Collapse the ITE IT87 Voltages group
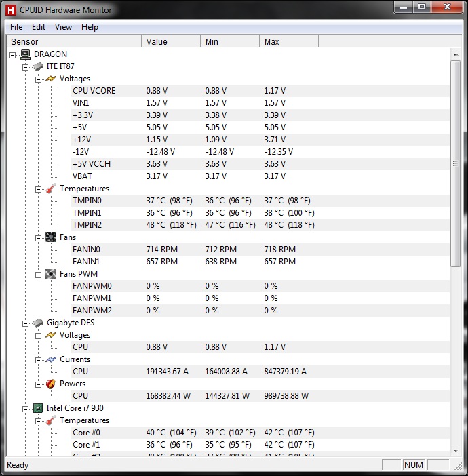This screenshot has height=476, width=468. pyautogui.click(x=38, y=79)
